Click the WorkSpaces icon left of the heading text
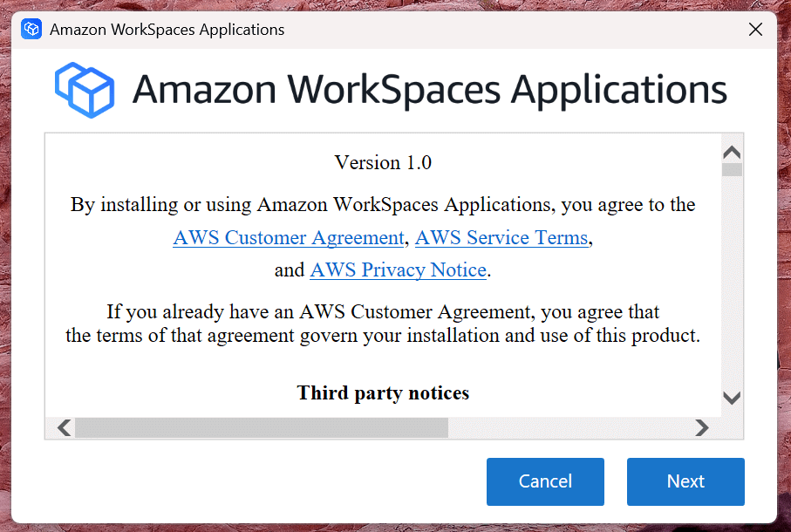791x532 pixels. (85, 89)
